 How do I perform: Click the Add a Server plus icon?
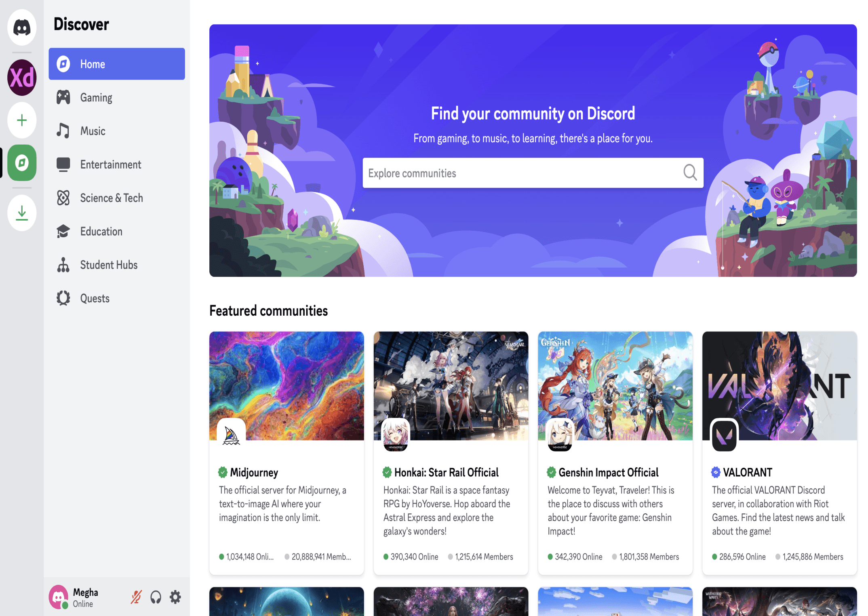tap(22, 120)
